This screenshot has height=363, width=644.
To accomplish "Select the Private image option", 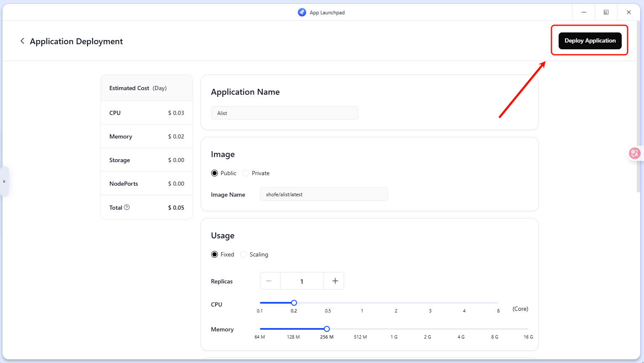I will (x=246, y=173).
